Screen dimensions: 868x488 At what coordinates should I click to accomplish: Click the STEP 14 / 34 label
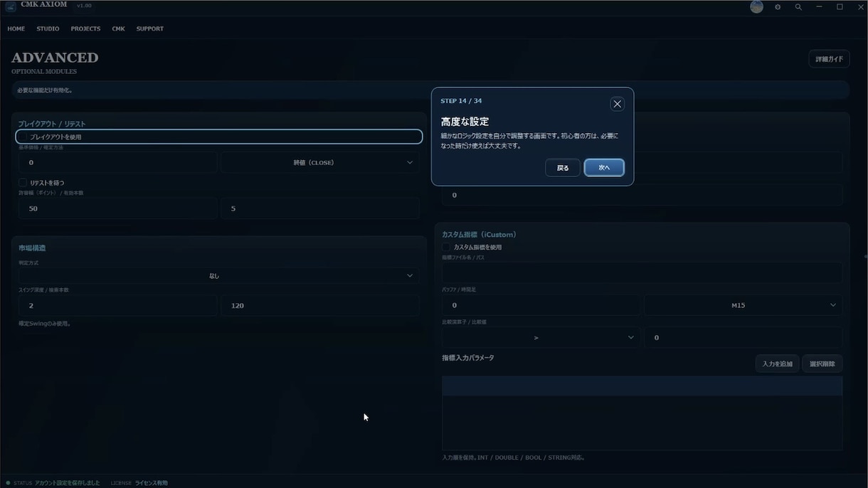[461, 101]
